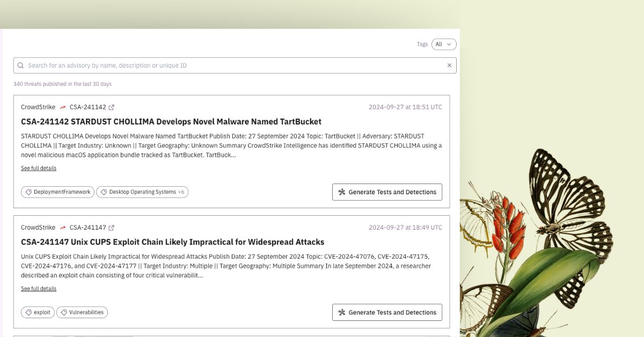Click the tag icon inside the Vulnerabilities chip
644x337 pixels.
point(64,312)
